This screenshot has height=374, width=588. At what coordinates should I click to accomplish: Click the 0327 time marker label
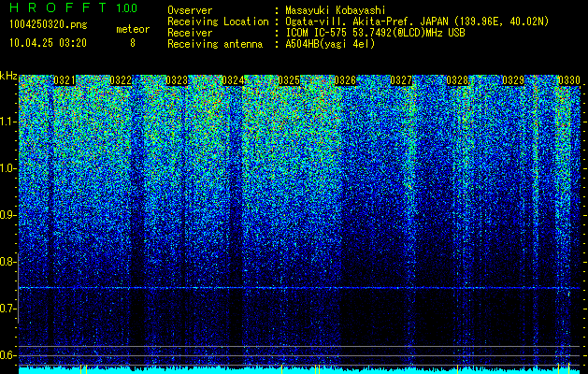click(x=401, y=80)
